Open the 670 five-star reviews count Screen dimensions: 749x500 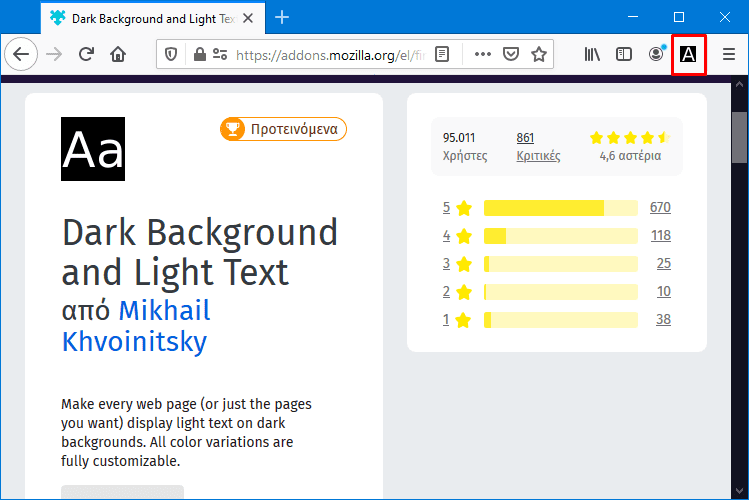click(x=660, y=207)
